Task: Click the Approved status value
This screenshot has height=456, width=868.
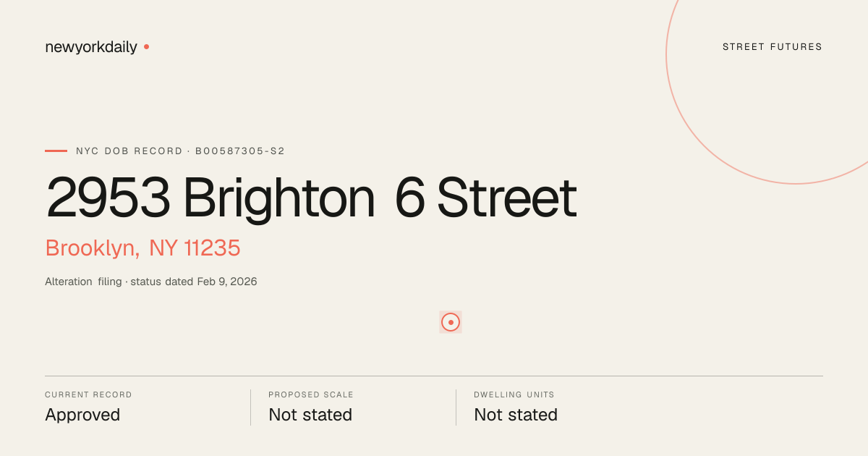Action: pos(82,415)
